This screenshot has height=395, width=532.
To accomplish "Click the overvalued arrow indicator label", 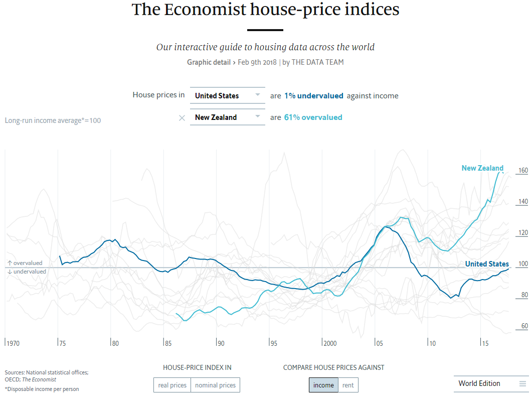I will click(x=25, y=263).
